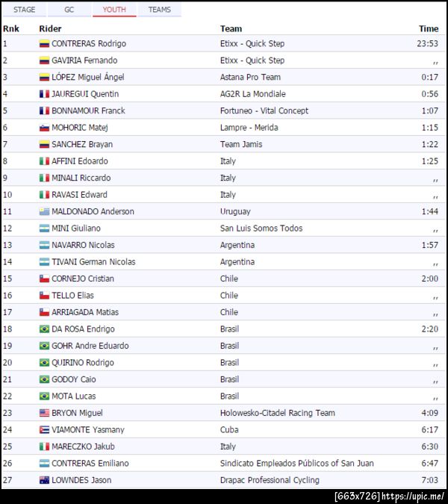Click the Rider column header

50,28
